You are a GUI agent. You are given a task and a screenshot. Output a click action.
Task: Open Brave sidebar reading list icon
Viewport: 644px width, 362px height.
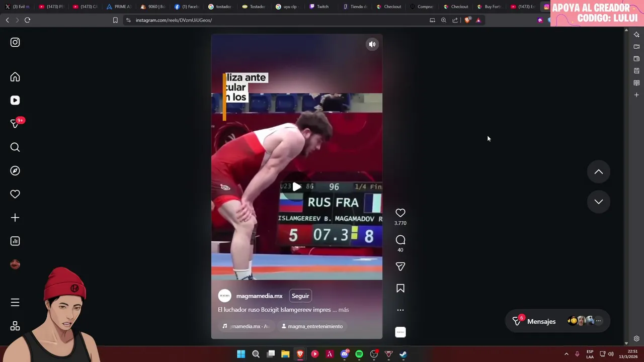pos(636,83)
